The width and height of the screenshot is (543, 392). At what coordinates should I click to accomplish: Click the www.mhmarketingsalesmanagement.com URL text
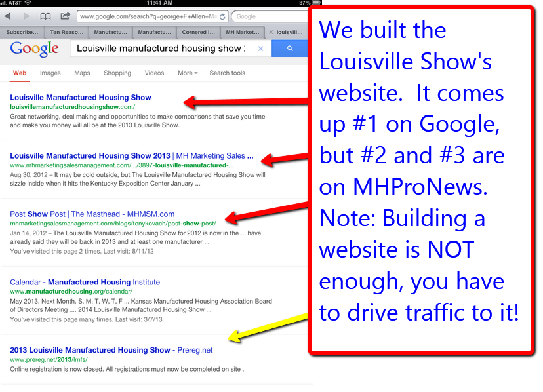[x=122, y=165]
